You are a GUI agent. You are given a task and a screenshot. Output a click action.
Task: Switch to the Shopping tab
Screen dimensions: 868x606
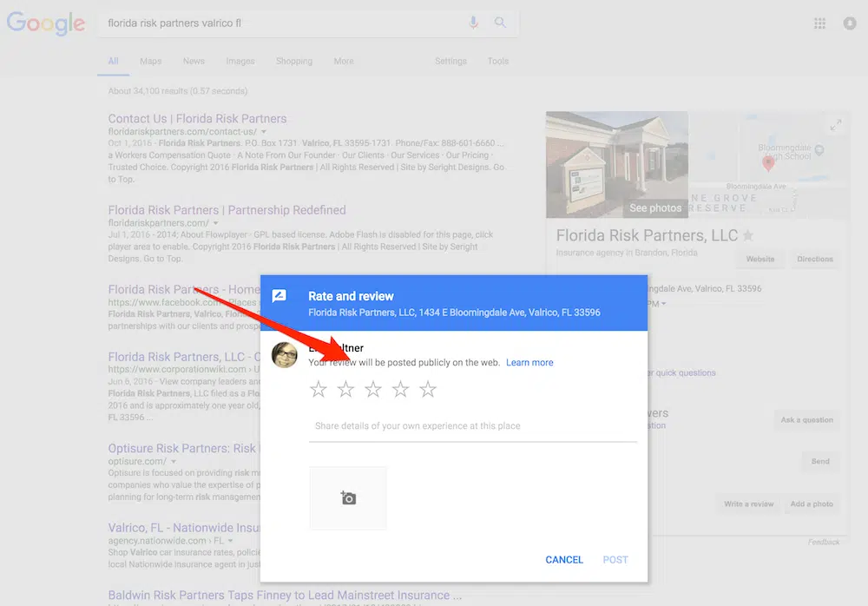pos(294,61)
